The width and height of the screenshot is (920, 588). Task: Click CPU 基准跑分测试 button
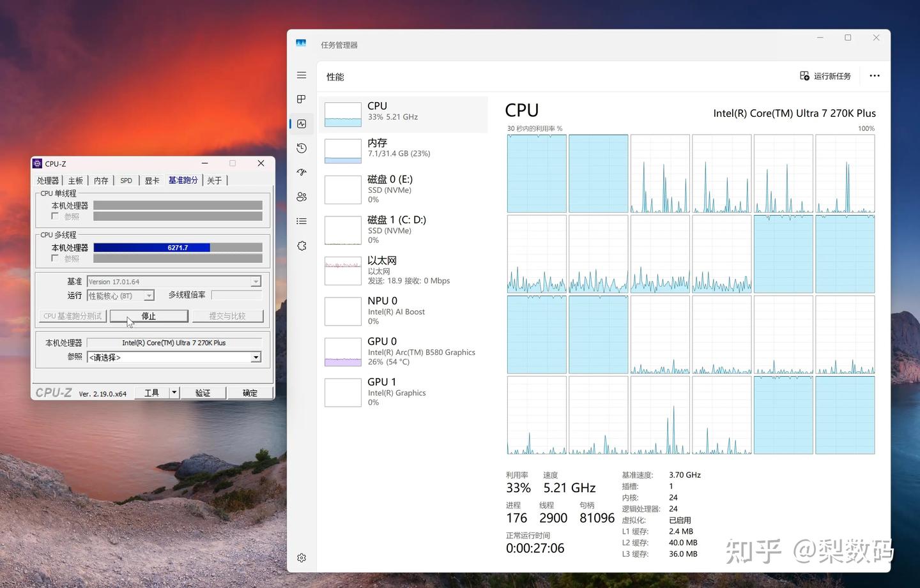pos(72,316)
